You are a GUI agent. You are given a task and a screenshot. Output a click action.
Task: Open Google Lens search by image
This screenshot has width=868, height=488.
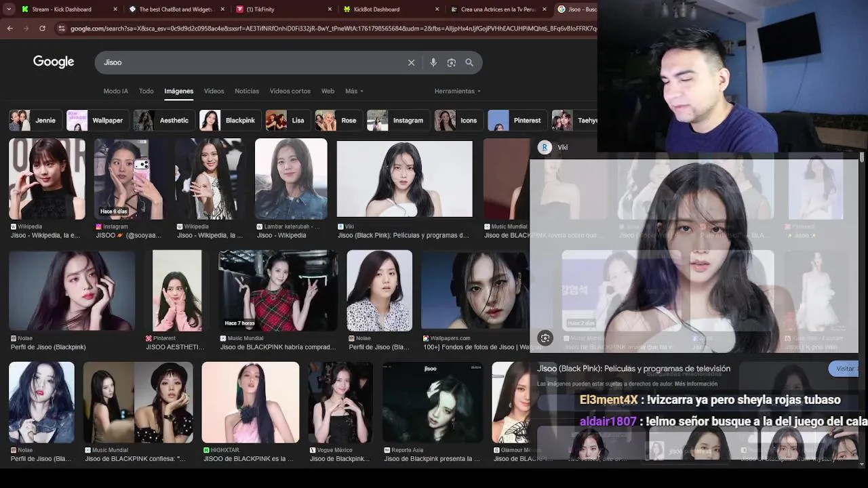click(451, 62)
